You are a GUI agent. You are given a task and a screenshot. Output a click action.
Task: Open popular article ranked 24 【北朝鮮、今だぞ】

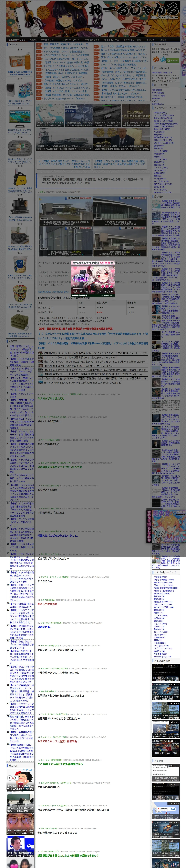[x=22, y=657]
